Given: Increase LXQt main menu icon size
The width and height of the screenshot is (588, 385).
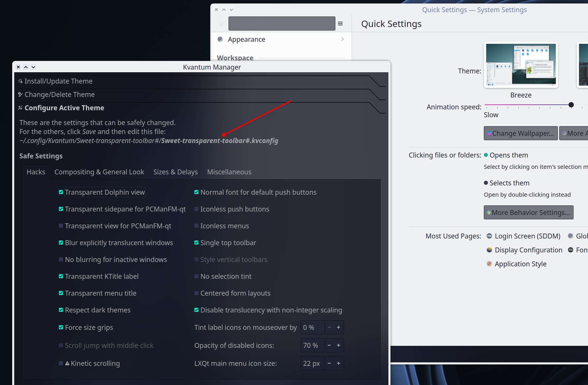Looking at the screenshot, I should [x=338, y=363].
